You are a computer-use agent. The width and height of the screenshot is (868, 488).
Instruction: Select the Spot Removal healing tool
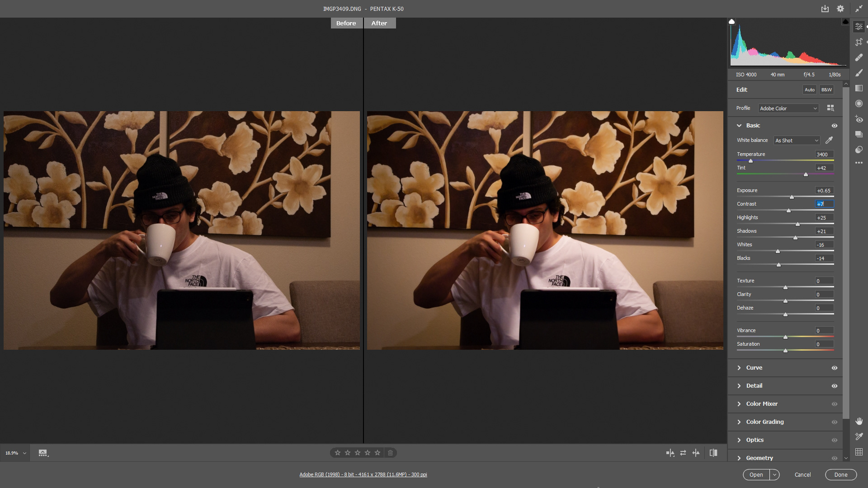click(x=859, y=57)
